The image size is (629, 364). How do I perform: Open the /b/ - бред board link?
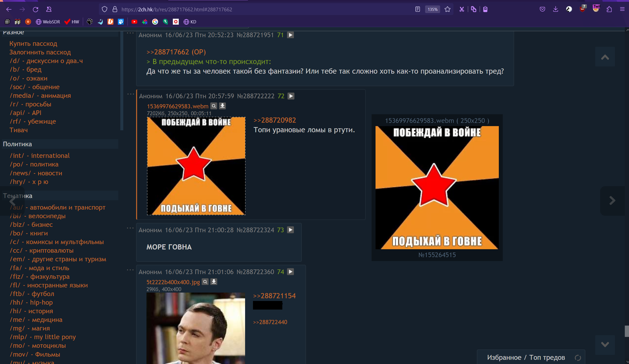pyautogui.click(x=25, y=69)
